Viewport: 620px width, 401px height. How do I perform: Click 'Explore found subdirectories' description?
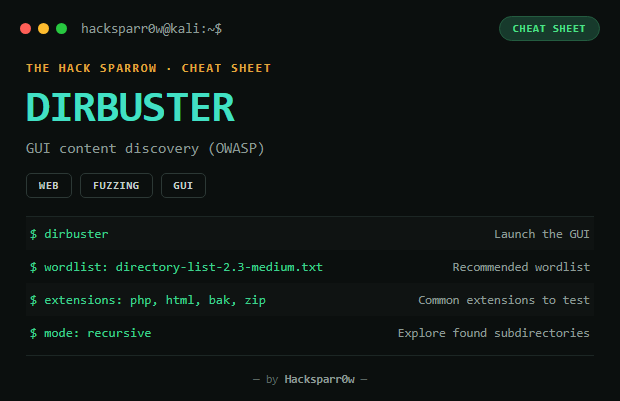click(493, 333)
